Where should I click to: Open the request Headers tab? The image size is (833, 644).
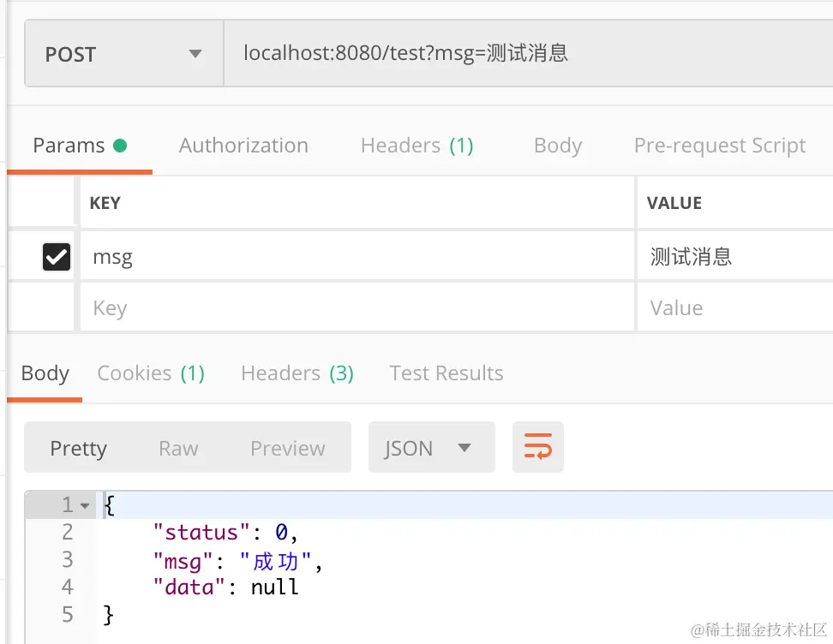click(x=416, y=146)
